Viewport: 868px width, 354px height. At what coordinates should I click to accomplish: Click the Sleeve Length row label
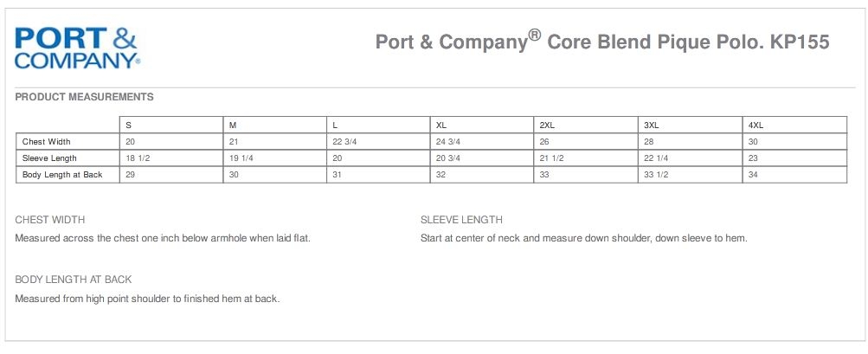[x=49, y=158]
